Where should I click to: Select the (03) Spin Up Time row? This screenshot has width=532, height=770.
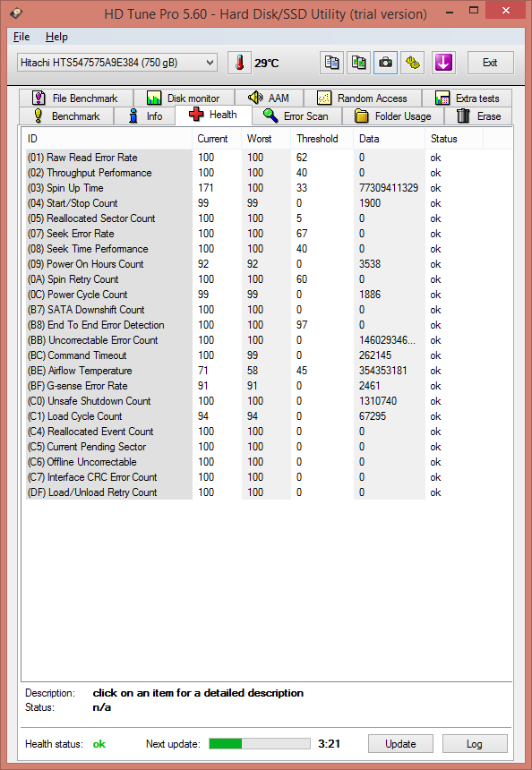pos(254,188)
